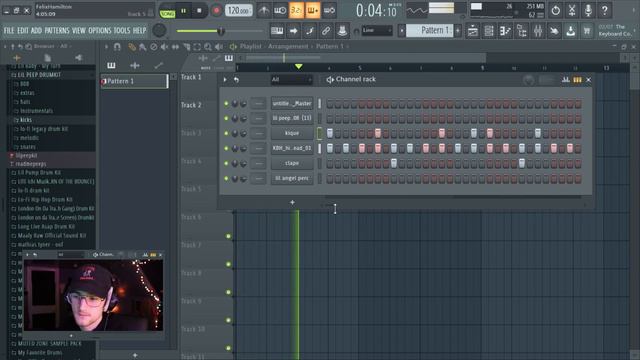Click the red record button

click(216, 11)
